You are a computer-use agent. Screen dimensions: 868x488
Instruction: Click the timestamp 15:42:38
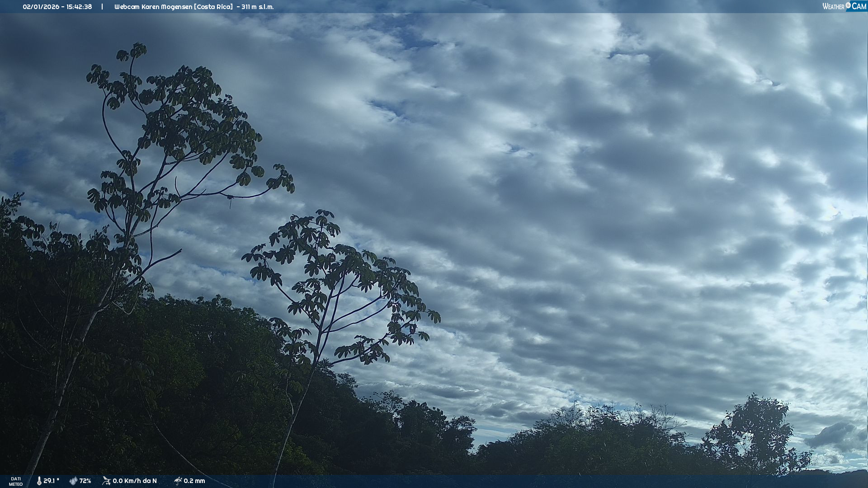coord(79,7)
